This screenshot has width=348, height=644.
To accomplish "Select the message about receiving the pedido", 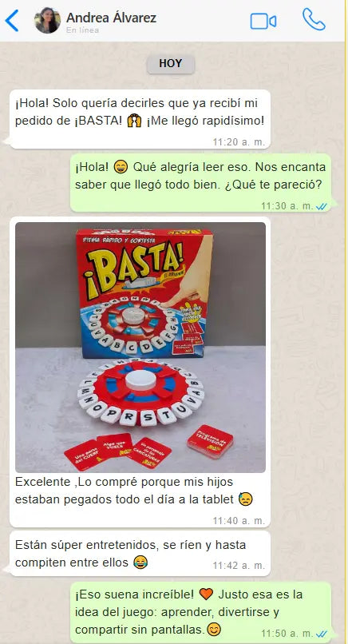I will [140, 119].
